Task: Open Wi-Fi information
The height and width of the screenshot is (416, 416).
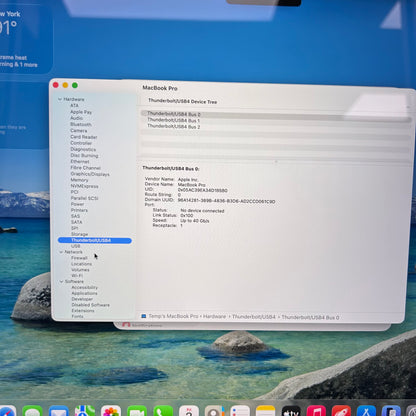Action: coord(77,276)
